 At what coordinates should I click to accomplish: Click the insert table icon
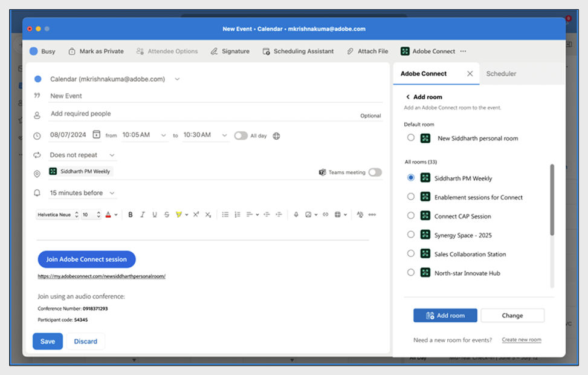[x=337, y=215]
